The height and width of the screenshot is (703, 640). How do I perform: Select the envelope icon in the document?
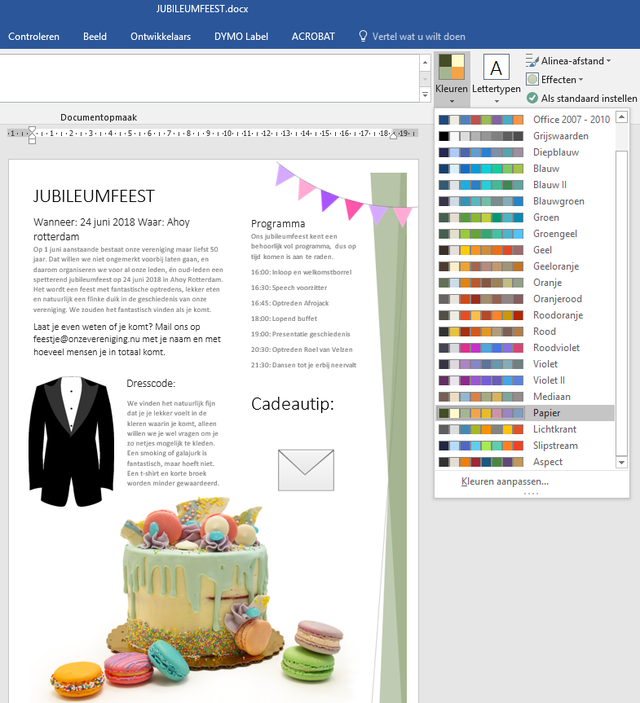click(x=306, y=470)
